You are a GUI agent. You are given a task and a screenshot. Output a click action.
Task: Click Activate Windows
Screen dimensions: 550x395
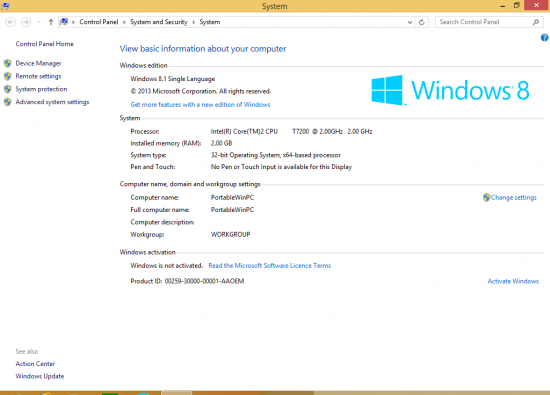[x=513, y=281]
